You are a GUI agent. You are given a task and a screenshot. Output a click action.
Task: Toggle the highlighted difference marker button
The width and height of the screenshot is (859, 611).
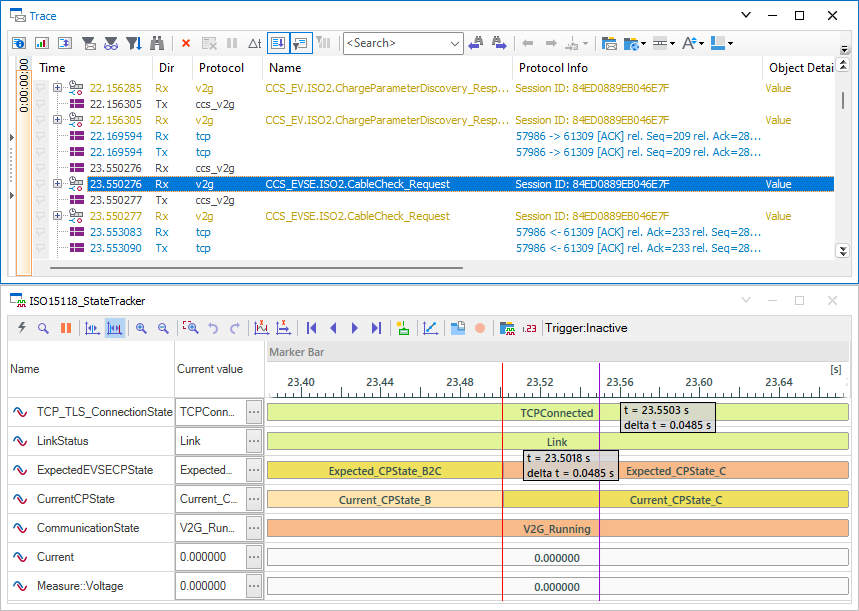click(114, 328)
